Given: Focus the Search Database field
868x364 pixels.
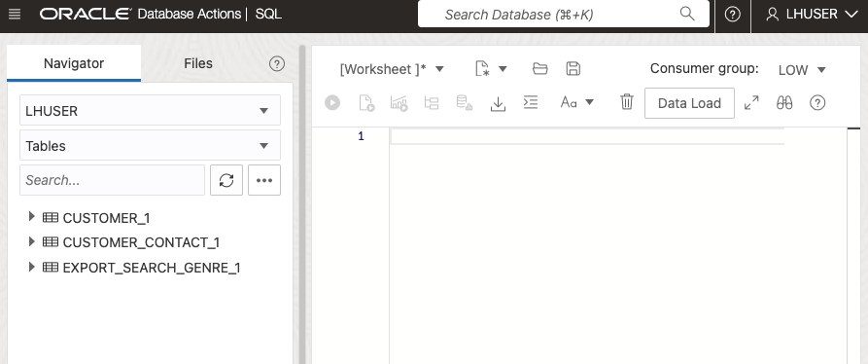Looking at the screenshot, I should point(564,14).
